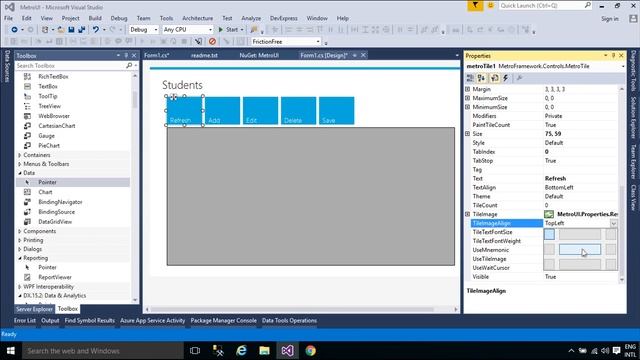Expand the Components toolbox group
The width and height of the screenshot is (640, 360).
pos(20,231)
